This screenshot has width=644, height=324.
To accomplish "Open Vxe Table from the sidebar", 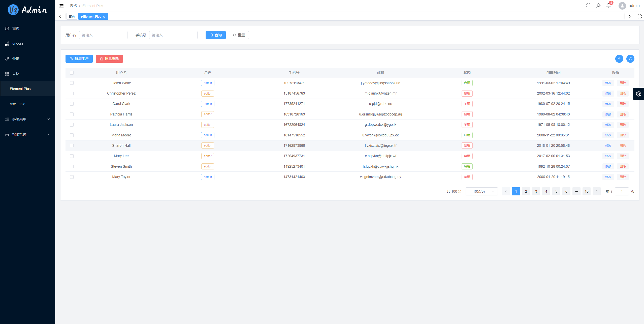I will 17,104.
